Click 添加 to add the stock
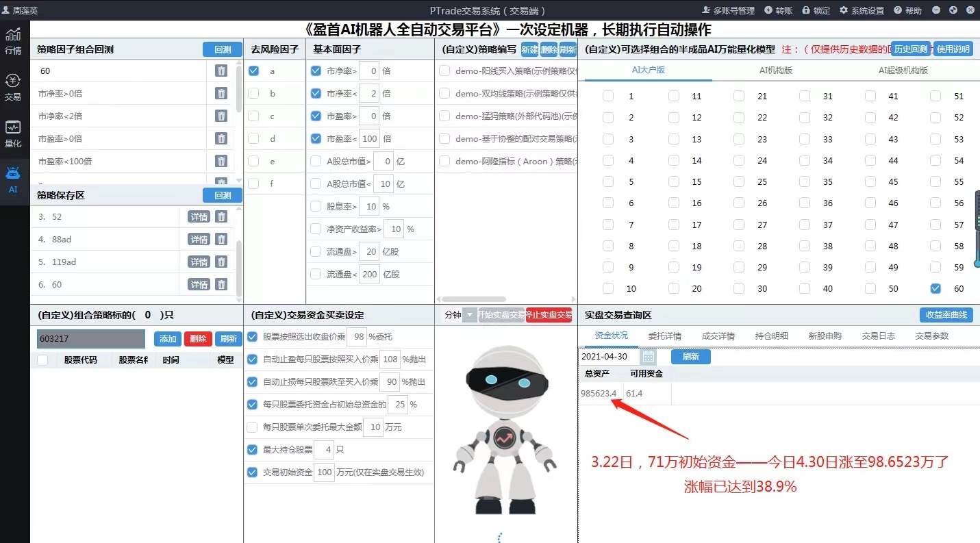This screenshot has height=543, width=980. click(x=168, y=338)
